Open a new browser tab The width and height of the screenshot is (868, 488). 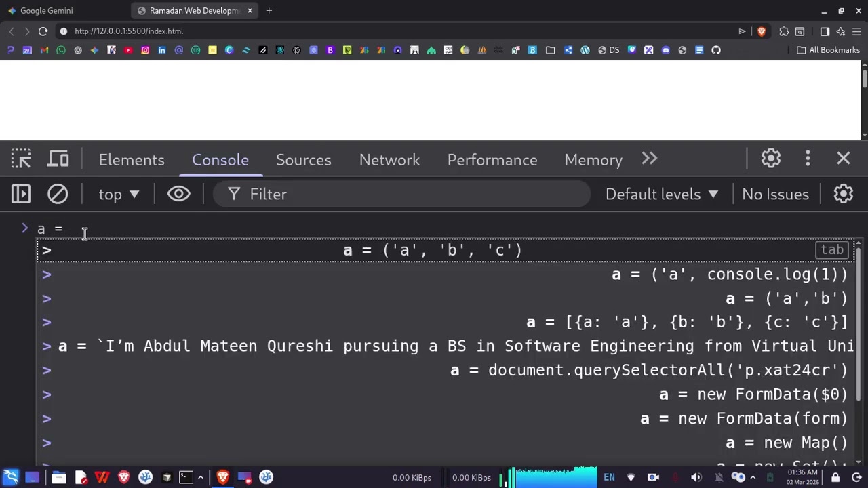pos(269,11)
